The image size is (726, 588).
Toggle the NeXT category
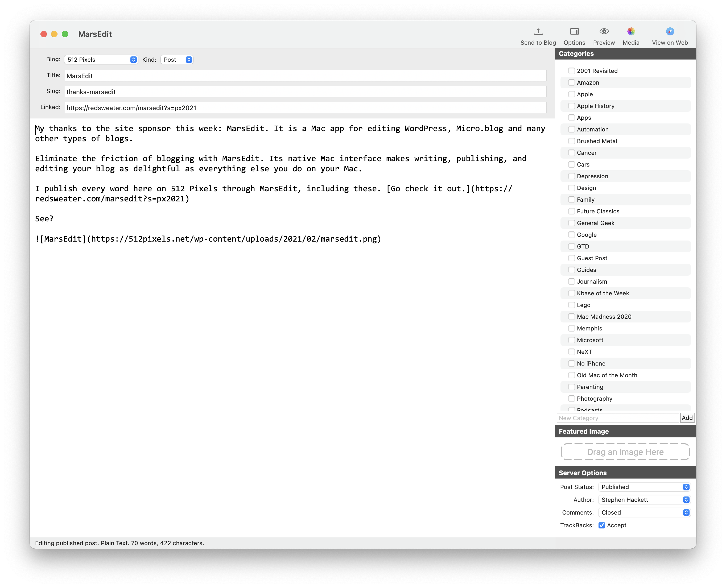pos(572,351)
